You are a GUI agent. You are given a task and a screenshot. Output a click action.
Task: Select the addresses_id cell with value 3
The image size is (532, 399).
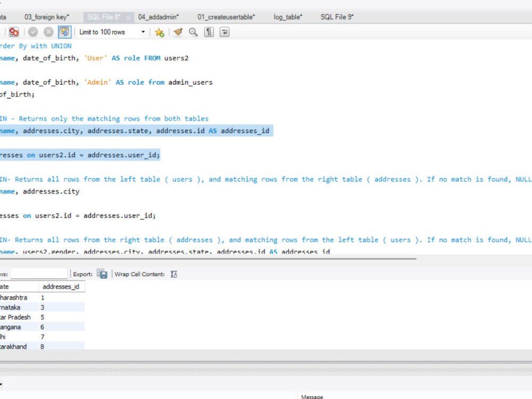(61, 307)
